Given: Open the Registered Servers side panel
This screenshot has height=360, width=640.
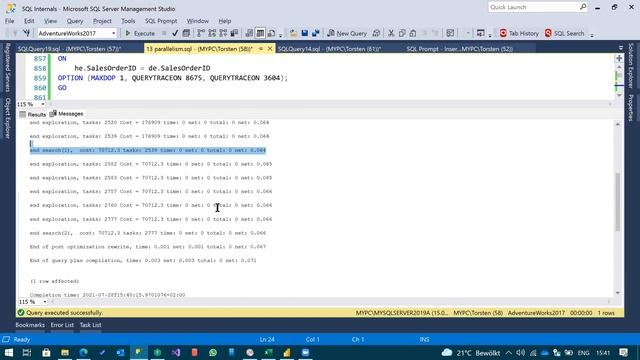Looking at the screenshot, I should pos(7,67).
